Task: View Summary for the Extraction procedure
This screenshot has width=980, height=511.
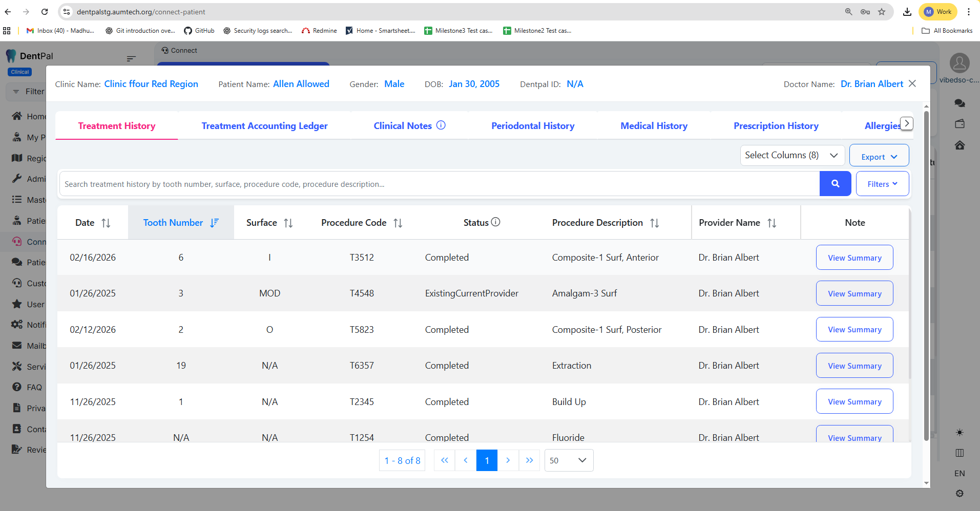Action: [854, 366]
